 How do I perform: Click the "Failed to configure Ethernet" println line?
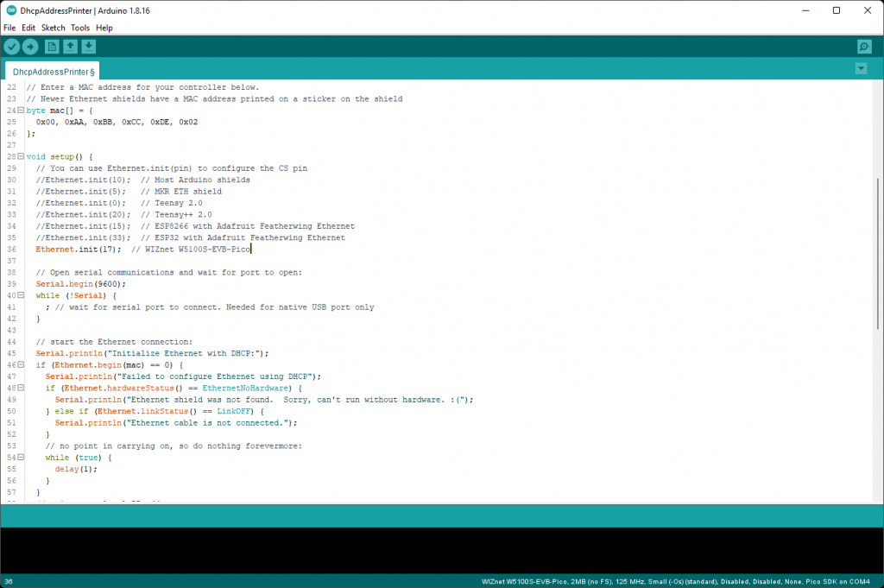[x=183, y=376]
